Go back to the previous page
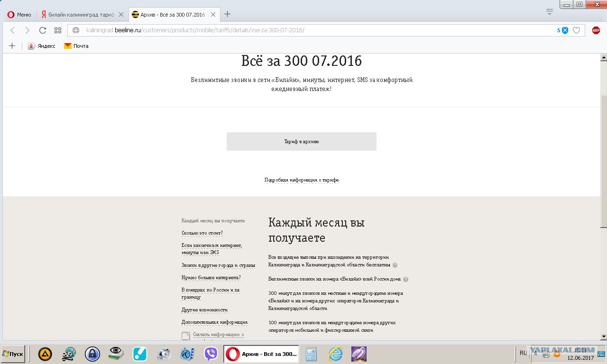This screenshot has width=607, height=364. pyautogui.click(x=13, y=30)
